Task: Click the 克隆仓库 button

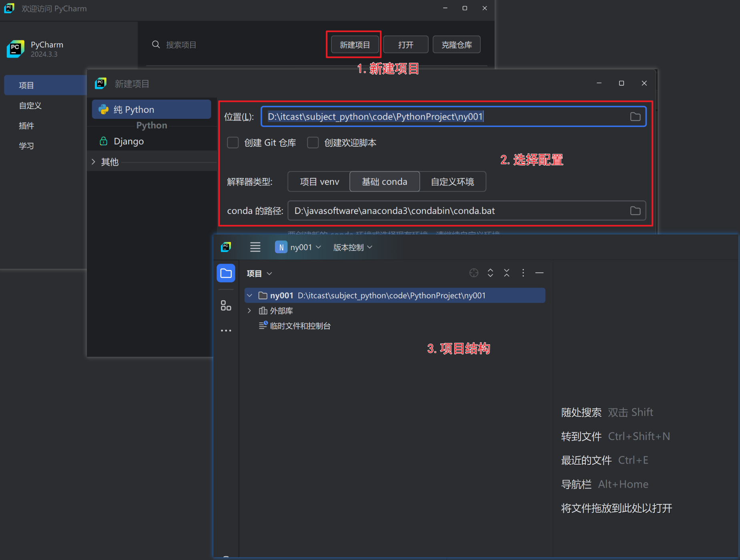Action: tap(456, 45)
